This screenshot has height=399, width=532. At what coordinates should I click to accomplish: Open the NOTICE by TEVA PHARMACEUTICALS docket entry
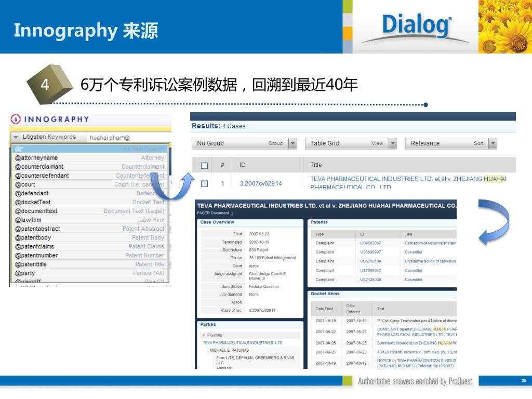click(417, 363)
